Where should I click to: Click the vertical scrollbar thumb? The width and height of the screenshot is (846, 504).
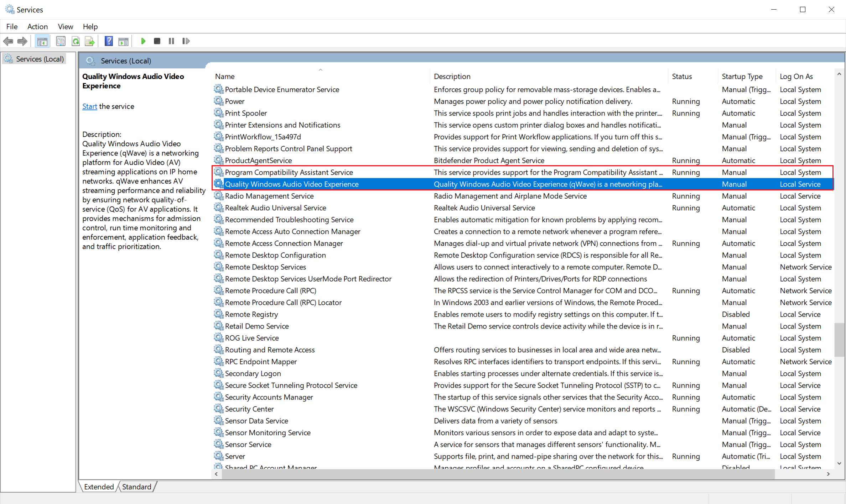coord(839,339)
